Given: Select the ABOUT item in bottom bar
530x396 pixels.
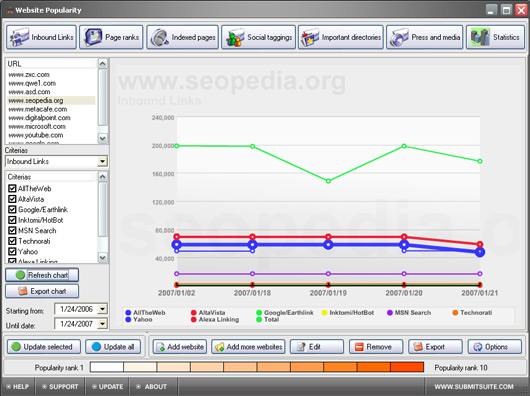Looking at the screenshot, I should [x=152, y=387].
